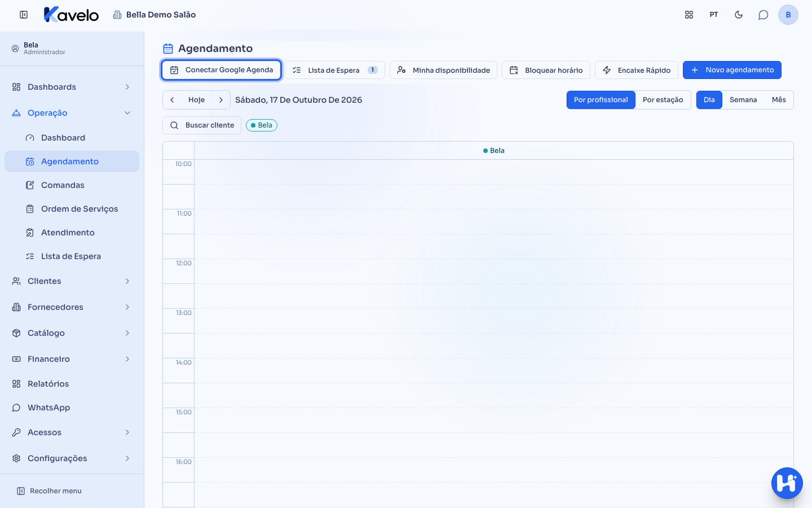This screenshot has height=508, width=812.
Task: Open Relatórios in the sidebar
Action: 72,384
